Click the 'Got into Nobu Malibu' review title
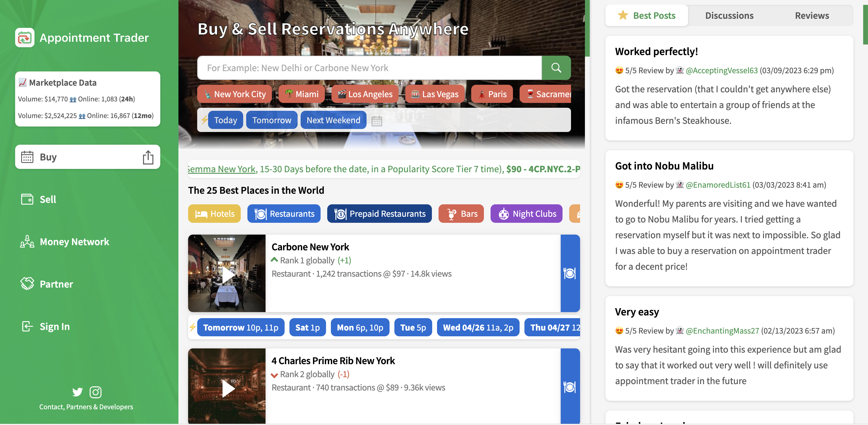Viewport: 868px width, 425px height. 664,166
